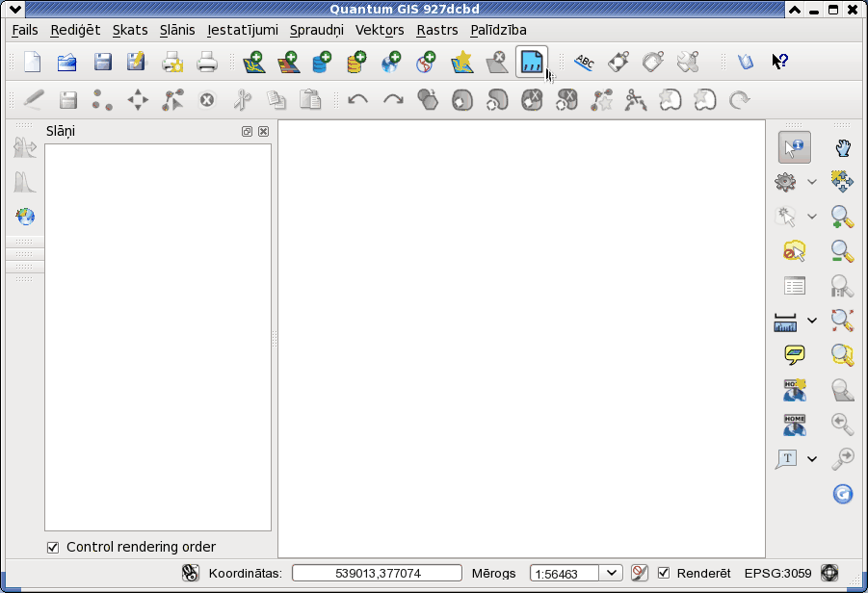Click Zoom In magnifier with plus
The height and width of the screenshot is (593, 868).
pos(843,217)
